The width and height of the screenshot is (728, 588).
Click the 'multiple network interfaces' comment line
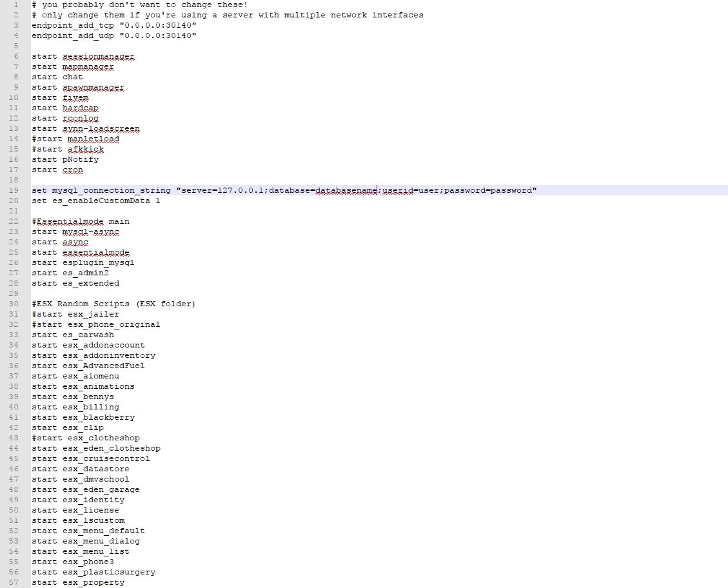(228, 15)
